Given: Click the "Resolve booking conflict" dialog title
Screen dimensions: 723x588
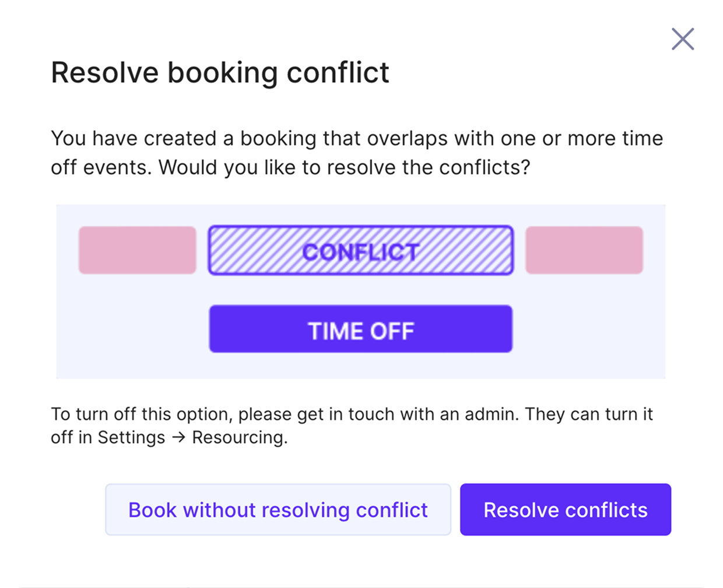Looking at the screenshot, I should point(220,73).
